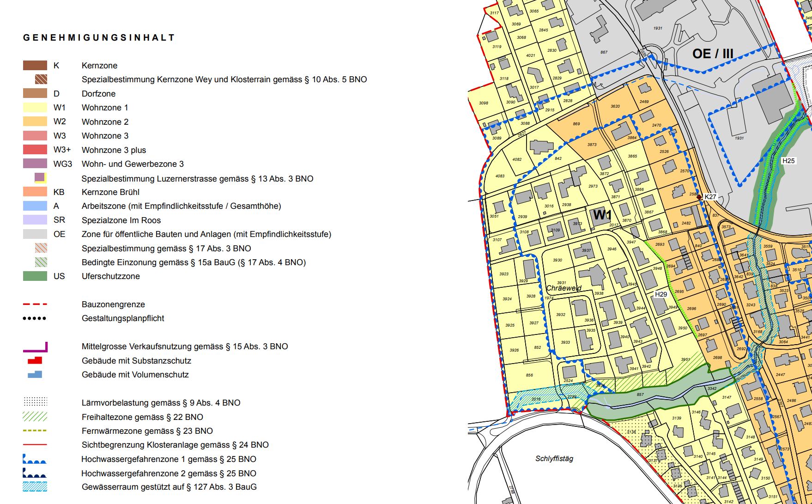The width and height of the screenshot is (812, 504).
Task: Click black dotted Gestaltungsplanpflicht symbol
Action: [x=35, y=318]
